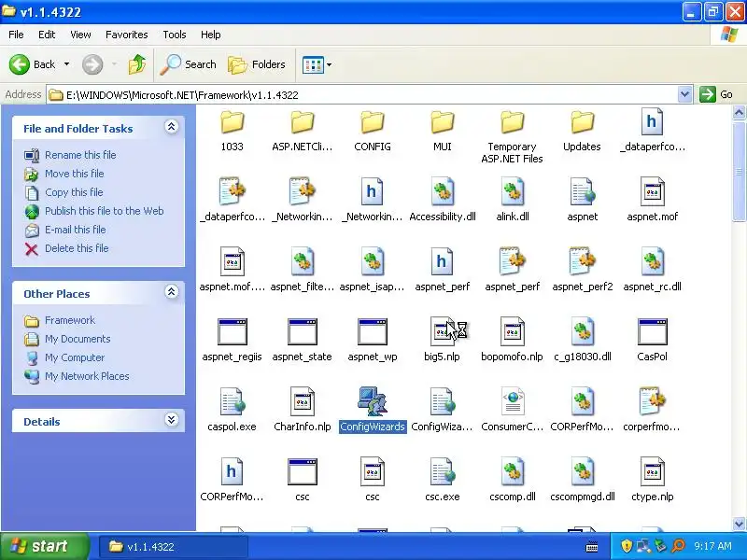Select the aspnet_wp application icon
This screenshot has height=560, width=747.
click(373, 331)
